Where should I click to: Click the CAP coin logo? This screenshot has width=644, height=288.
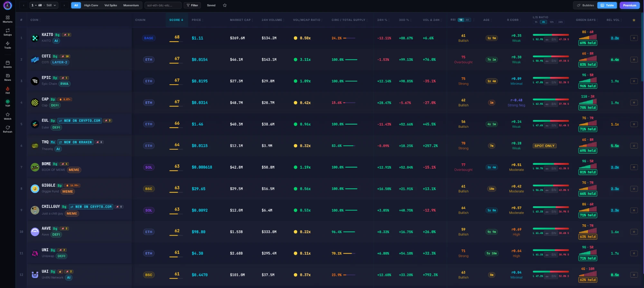(35, 103)
